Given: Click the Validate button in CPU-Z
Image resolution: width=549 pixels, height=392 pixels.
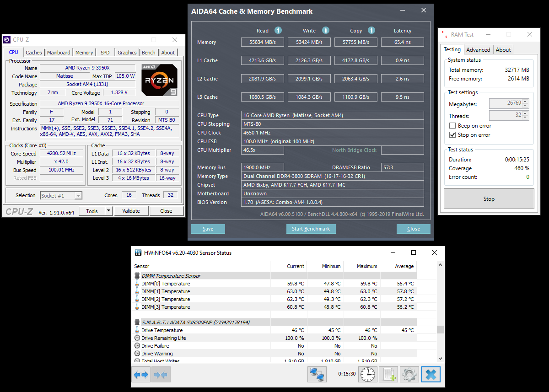Looking at the screenshot, I should [x=131, y=211].
